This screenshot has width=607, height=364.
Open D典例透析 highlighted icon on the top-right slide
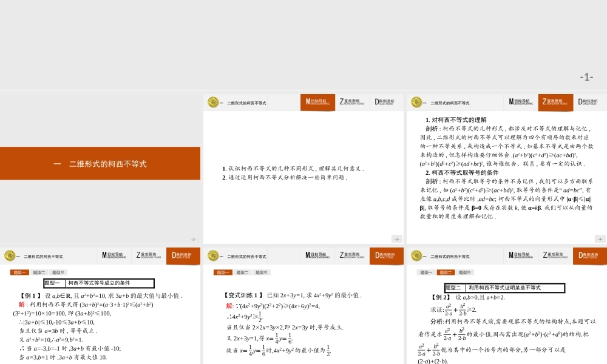(x=589, y=102)
